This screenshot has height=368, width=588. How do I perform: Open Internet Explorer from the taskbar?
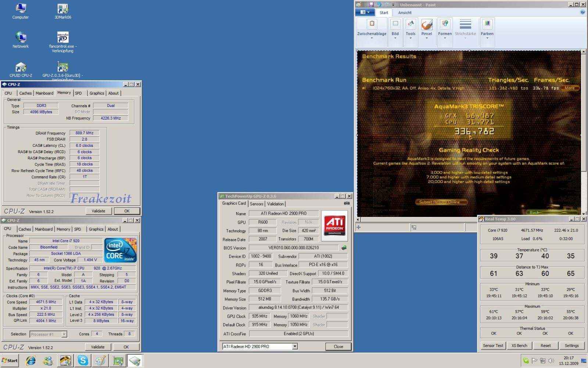[x=31, y=361]
